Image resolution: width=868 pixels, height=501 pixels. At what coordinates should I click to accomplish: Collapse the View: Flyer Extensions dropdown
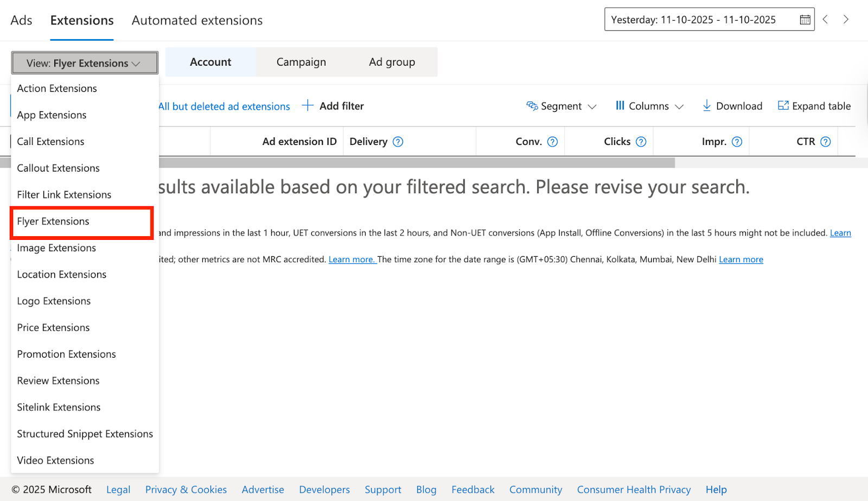point(85,63)
